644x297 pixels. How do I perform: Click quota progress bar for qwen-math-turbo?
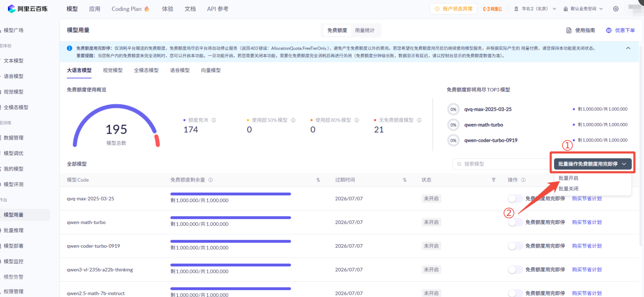pyautogui.click(x=231, y=218)
